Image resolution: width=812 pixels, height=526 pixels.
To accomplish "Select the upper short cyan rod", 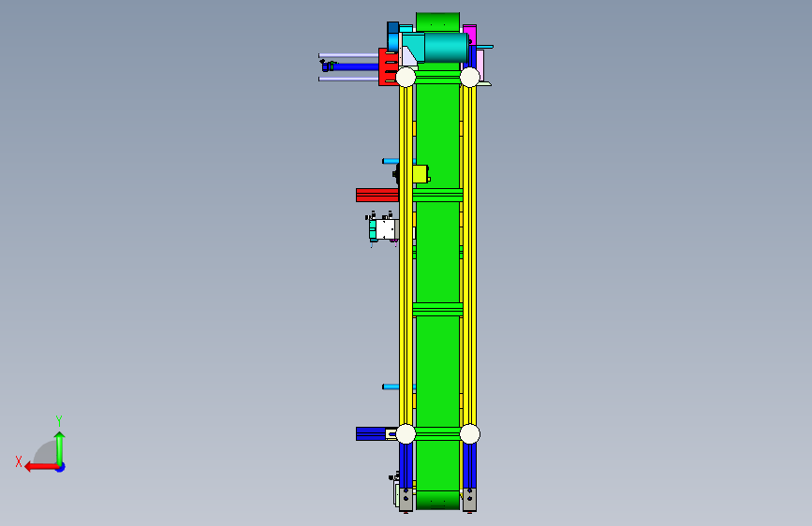I will pyautogui.click(x=391, y=161).
